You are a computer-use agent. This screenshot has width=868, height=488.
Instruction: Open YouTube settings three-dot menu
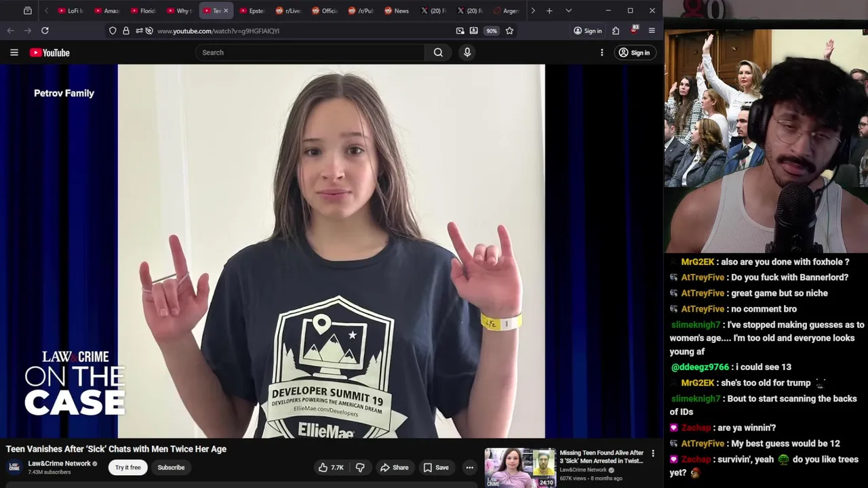click(601, 52)
